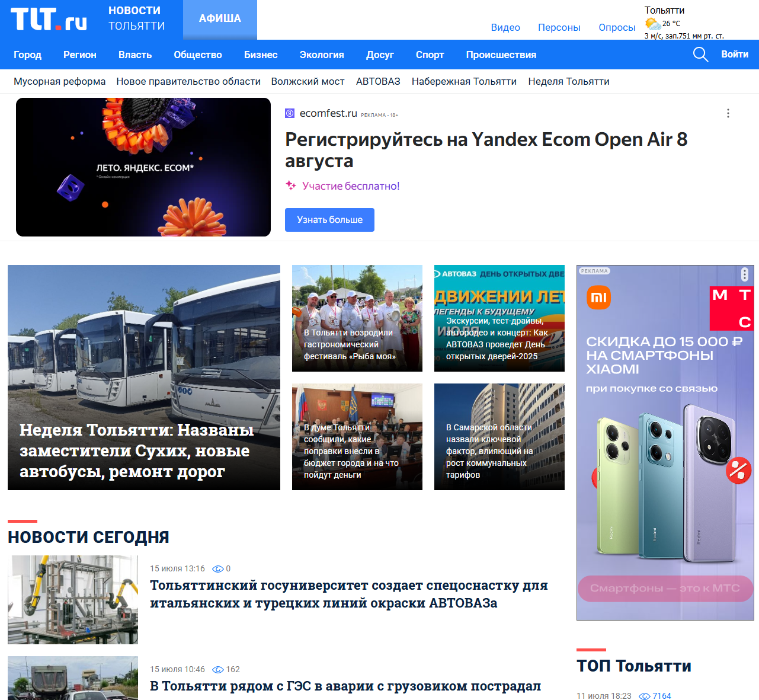Open Неделя Тольятти topic link
The height and width of the screenshot is (700, 759).
tap(569, 81)
